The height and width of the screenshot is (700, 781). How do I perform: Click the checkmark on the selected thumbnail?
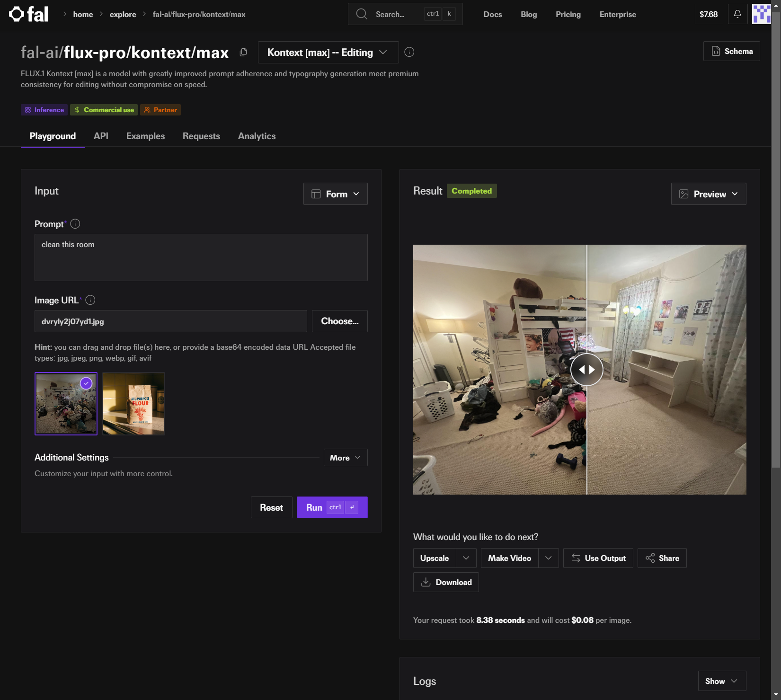tap(86, 383)
